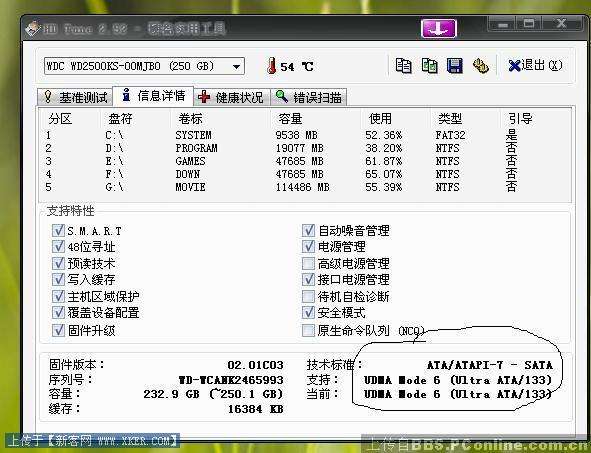This screenshot has height=453, width=591.
Task: Click the 引导 column header
Action: point(520,119)
